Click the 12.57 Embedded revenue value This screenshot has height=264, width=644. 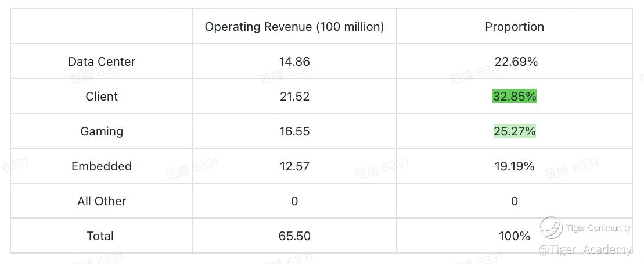(294, 166)
